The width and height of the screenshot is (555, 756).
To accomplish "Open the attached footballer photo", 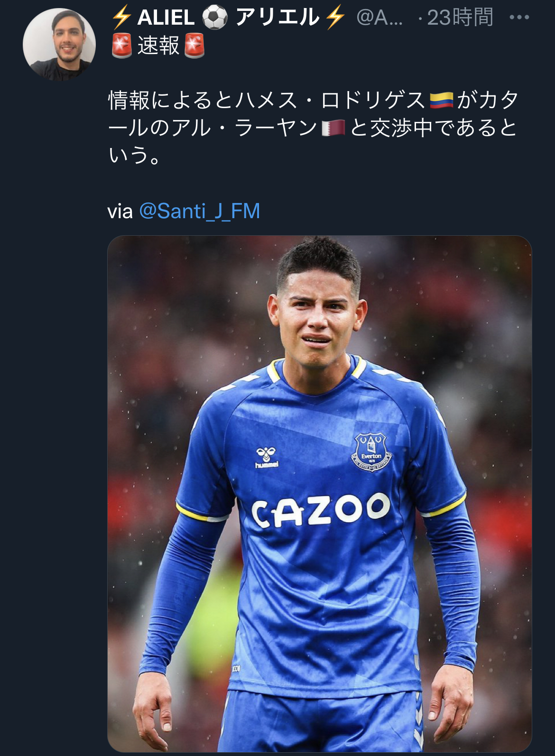I will pos(319,493).
